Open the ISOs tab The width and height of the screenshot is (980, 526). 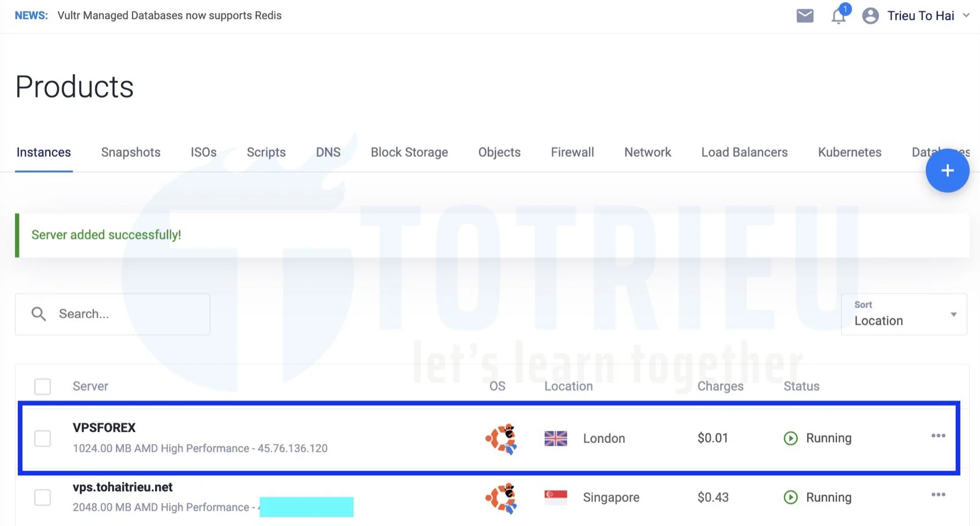203,152
